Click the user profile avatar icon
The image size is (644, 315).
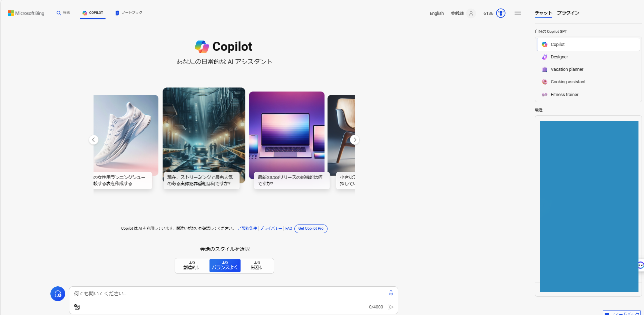471,13
